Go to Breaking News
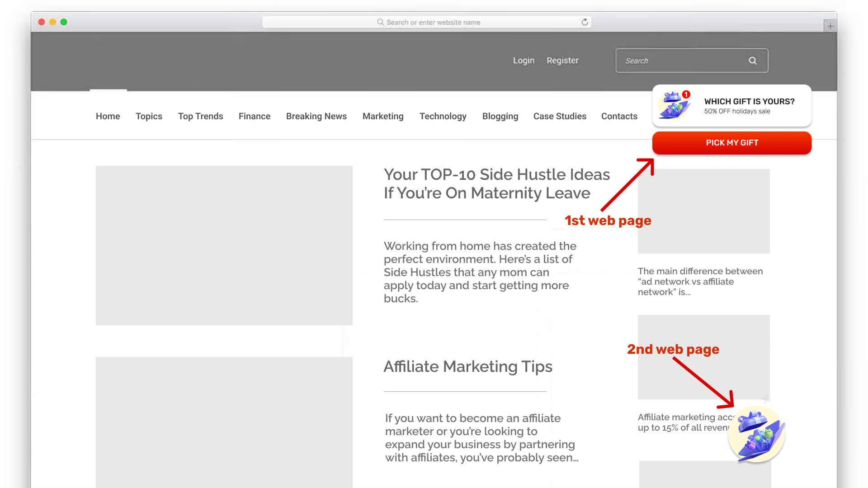The image size is (868, 488). click(316, 116)
